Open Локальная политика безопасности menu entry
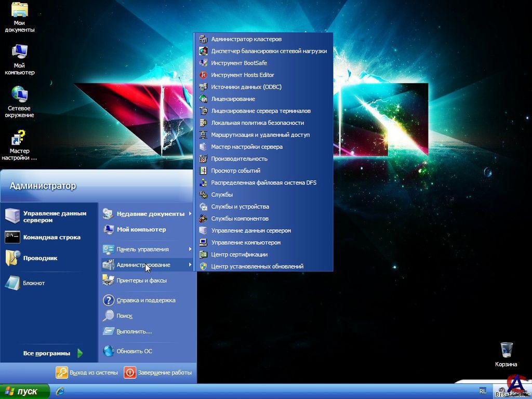 (257, 123)
